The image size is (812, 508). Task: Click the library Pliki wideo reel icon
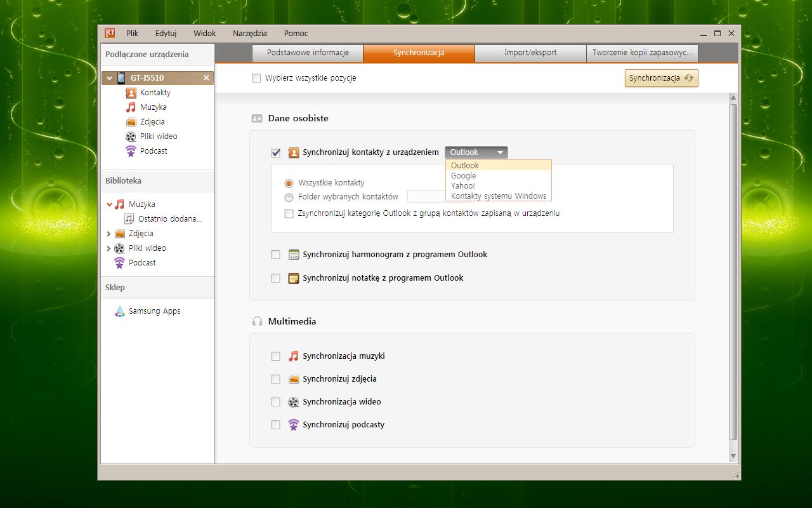[119, 248]
